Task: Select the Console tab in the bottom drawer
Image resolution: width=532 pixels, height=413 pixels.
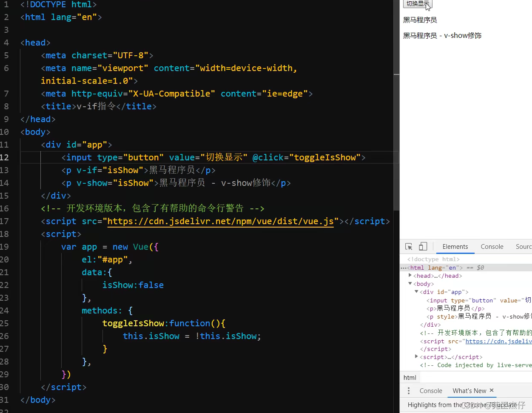Action: pyautogui.click(x=431, y=390)
